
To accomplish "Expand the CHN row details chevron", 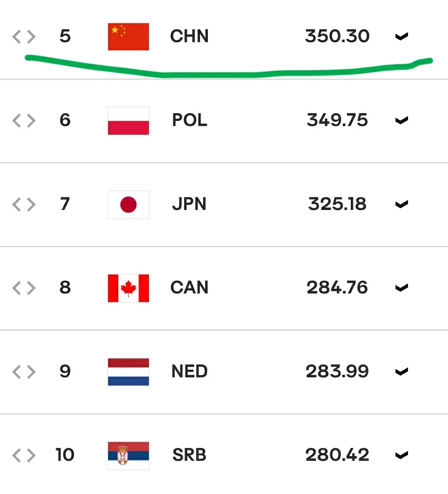I will [x=402, y=37].
